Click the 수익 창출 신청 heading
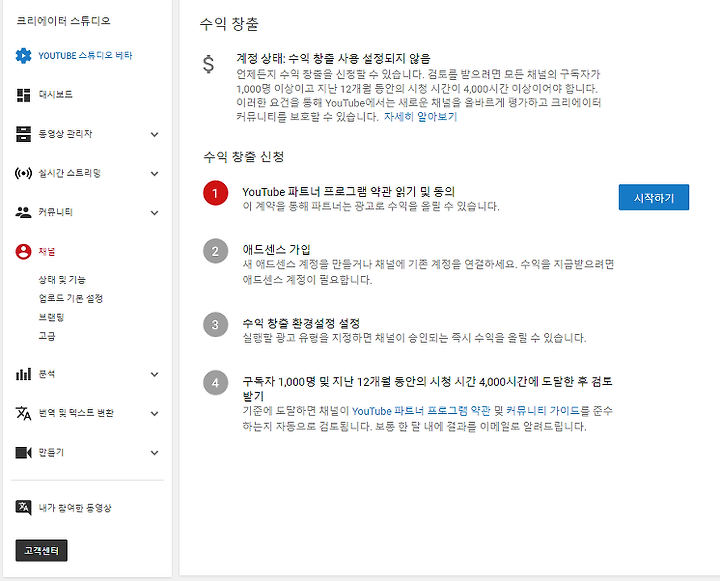 point(244,157)
